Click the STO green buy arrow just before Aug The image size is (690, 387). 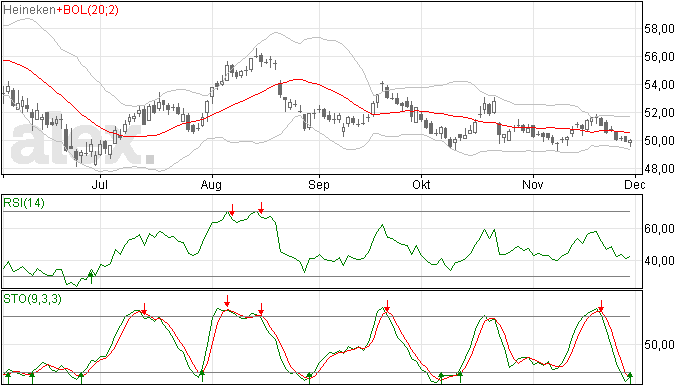coord(202,376)
